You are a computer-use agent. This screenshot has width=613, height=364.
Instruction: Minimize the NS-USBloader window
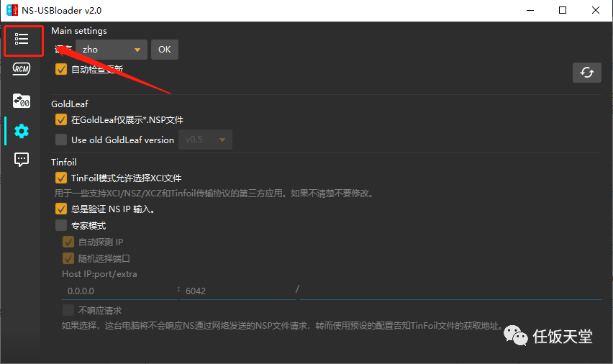(x=530, y=10)
